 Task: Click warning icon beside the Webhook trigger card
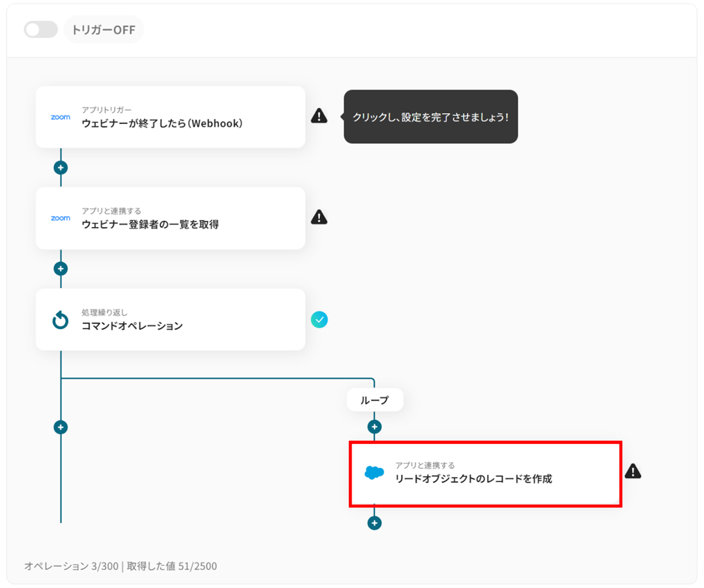(319, 116)
